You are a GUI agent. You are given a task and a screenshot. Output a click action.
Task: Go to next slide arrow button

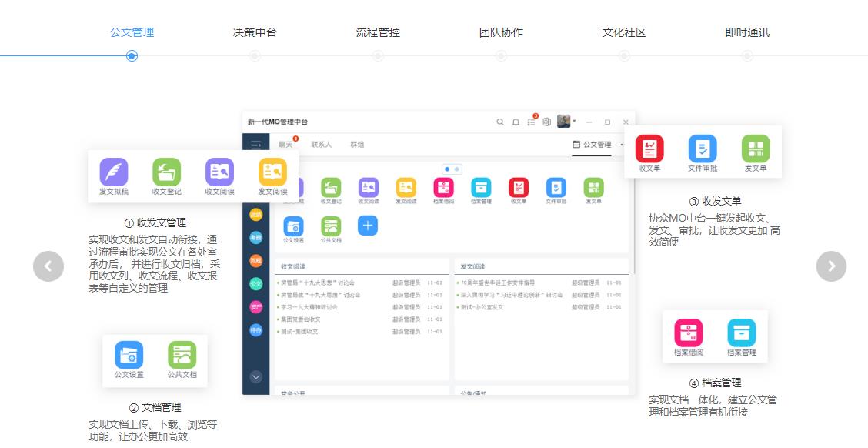pos(831,266)
